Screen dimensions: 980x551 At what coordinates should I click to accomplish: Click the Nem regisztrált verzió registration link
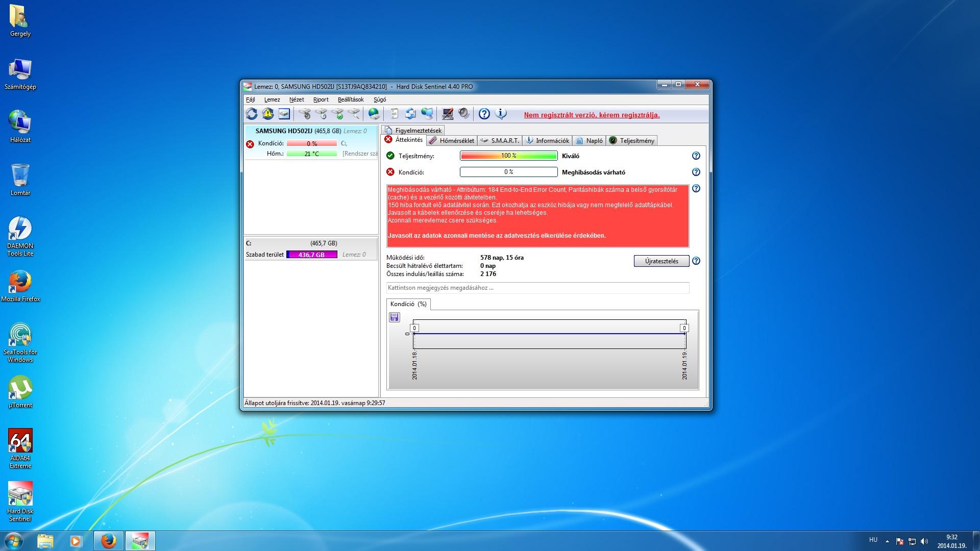[592, 115]
